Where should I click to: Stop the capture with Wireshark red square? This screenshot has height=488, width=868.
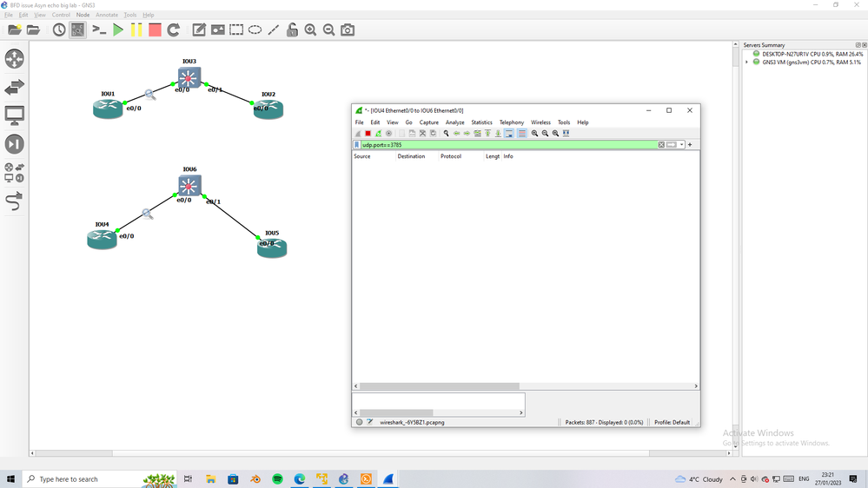[368, 134]
